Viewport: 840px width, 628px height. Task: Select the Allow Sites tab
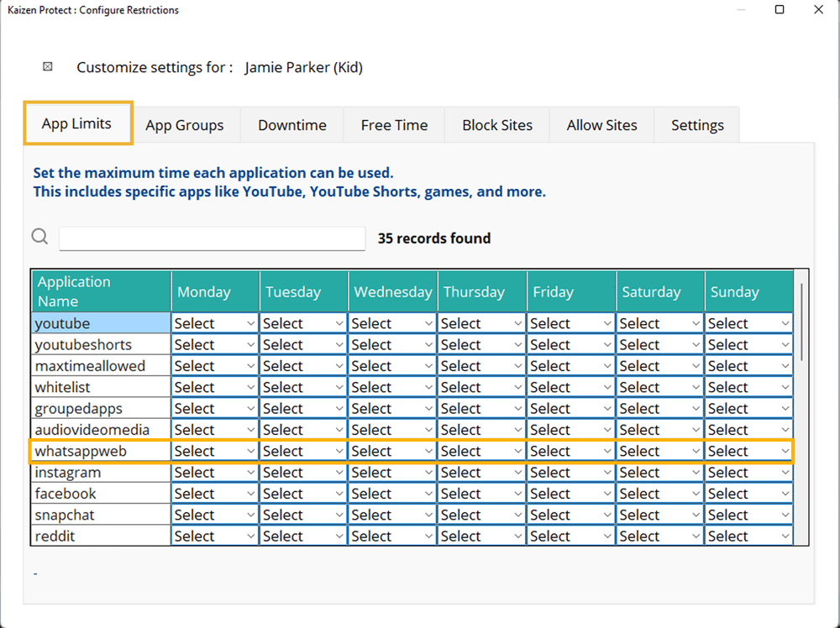tap(601, 125)
